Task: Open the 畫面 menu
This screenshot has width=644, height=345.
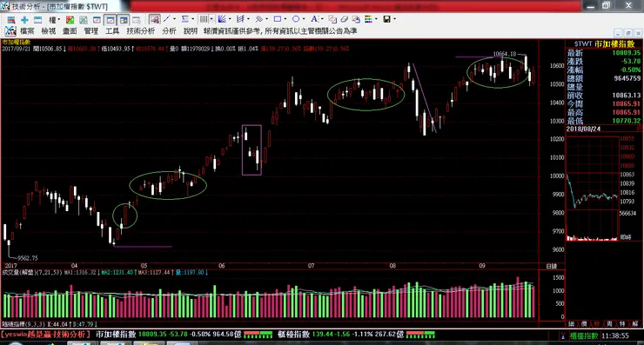Action: coord(70,31)
